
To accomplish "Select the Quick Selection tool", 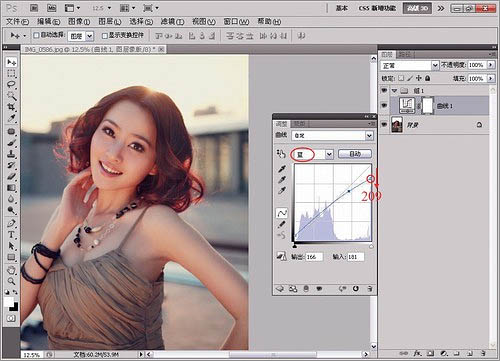I will coord(11,96).
